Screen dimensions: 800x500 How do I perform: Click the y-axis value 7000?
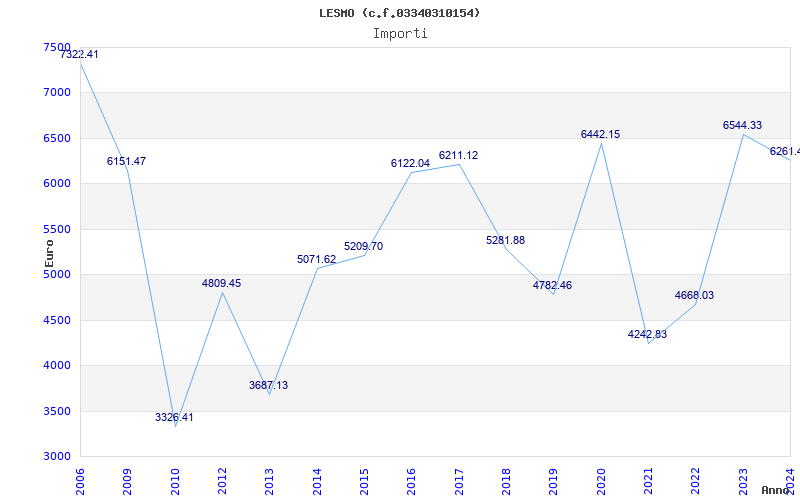pos(57,93)
